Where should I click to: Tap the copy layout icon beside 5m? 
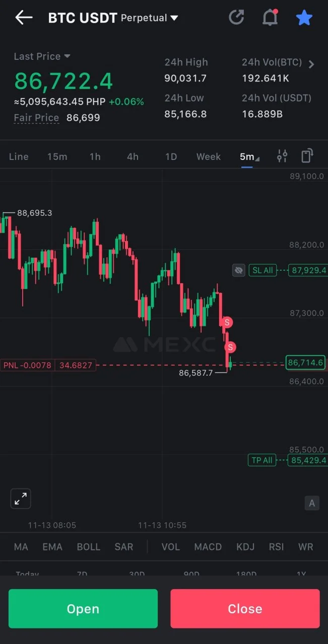click(x=307, y=156)
